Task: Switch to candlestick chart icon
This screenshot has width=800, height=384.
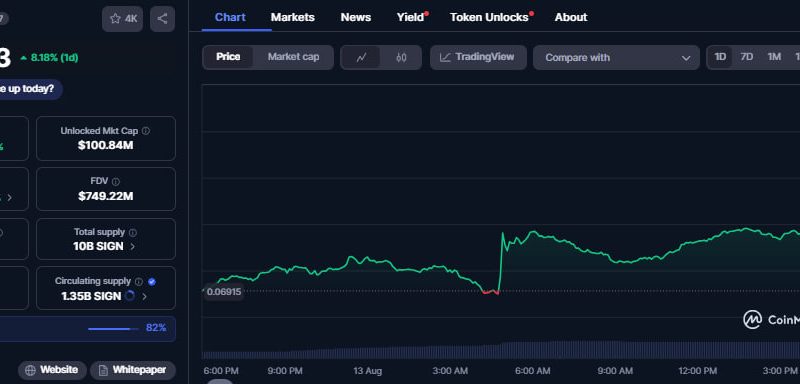Action: pos(401,58)
